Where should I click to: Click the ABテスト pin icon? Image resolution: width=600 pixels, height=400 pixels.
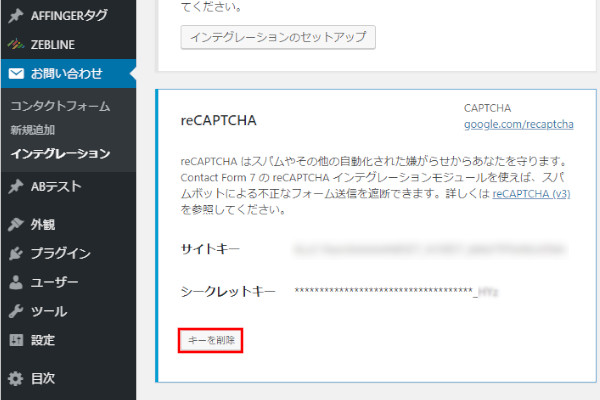[x=16, y=186]
